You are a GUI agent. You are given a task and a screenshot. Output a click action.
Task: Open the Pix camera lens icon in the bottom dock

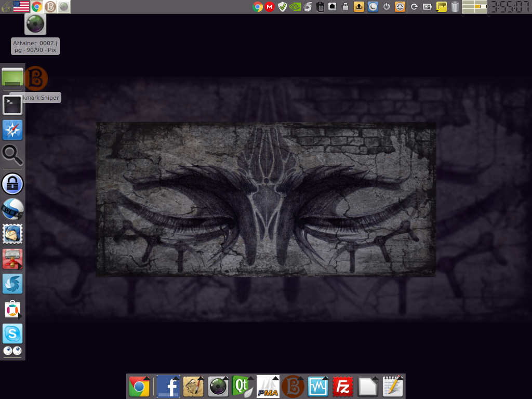(x=218, y=387)
